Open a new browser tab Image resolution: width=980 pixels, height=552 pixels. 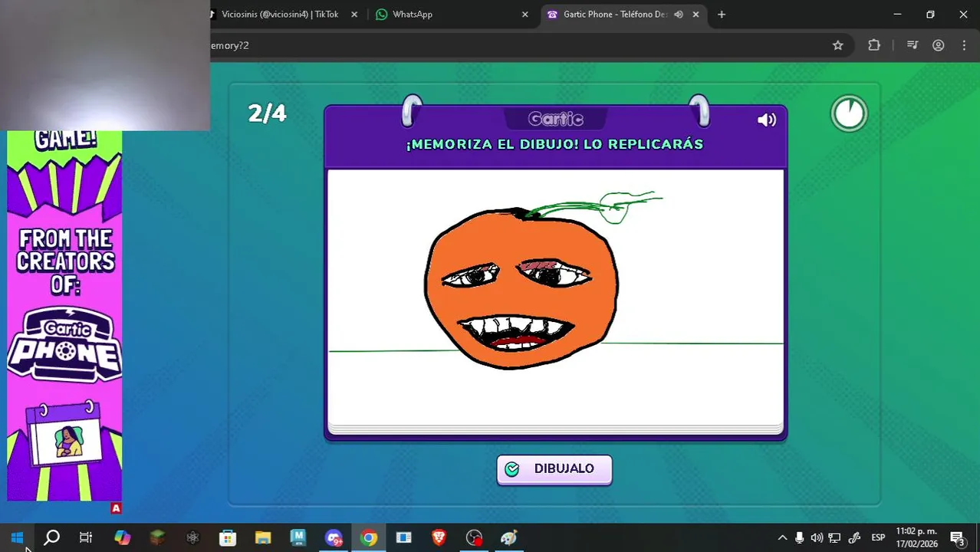pos(721,15)
